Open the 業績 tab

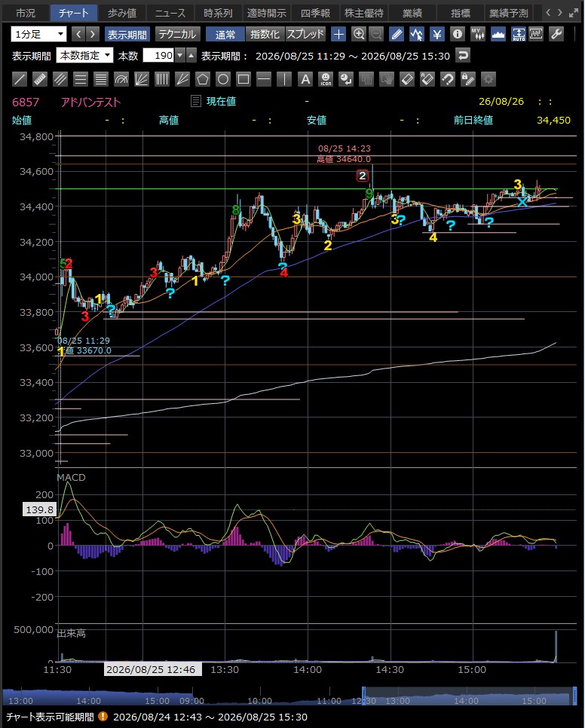pos(412,13)
